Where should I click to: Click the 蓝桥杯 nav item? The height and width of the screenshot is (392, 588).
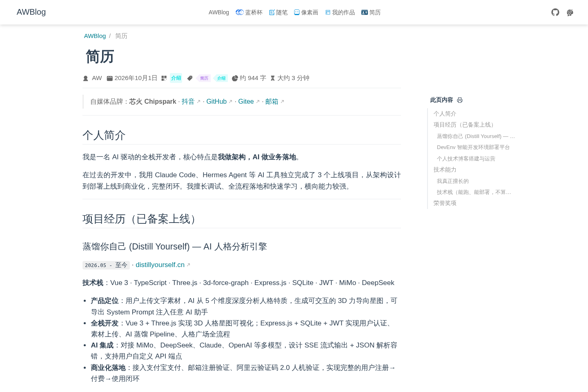(x=249, y=12)
